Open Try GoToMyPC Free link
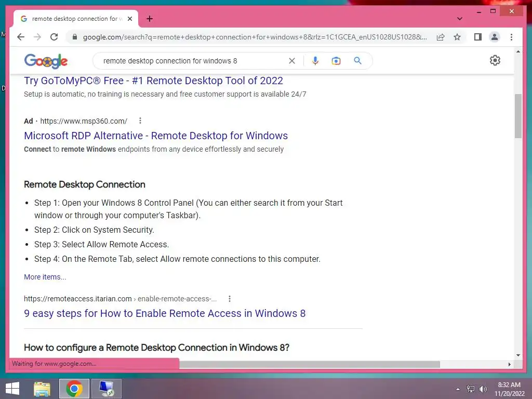Viewport: 532px width, 399px height. click(x=153, y=81)
